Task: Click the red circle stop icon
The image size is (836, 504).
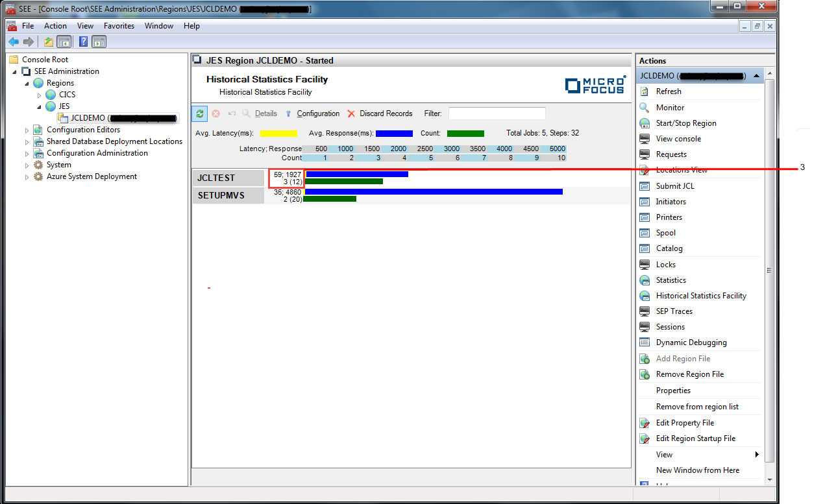Action: [215, 114]
